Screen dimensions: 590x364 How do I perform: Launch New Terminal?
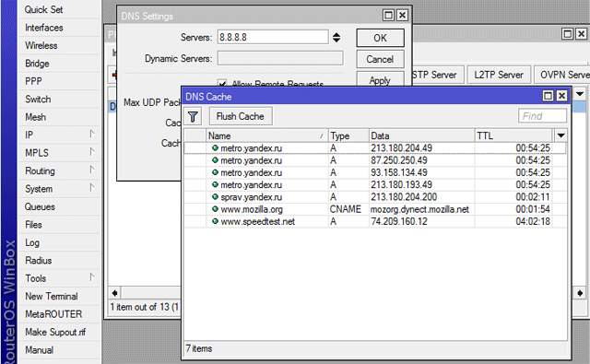pyautogui.click(x=52, y=297)
